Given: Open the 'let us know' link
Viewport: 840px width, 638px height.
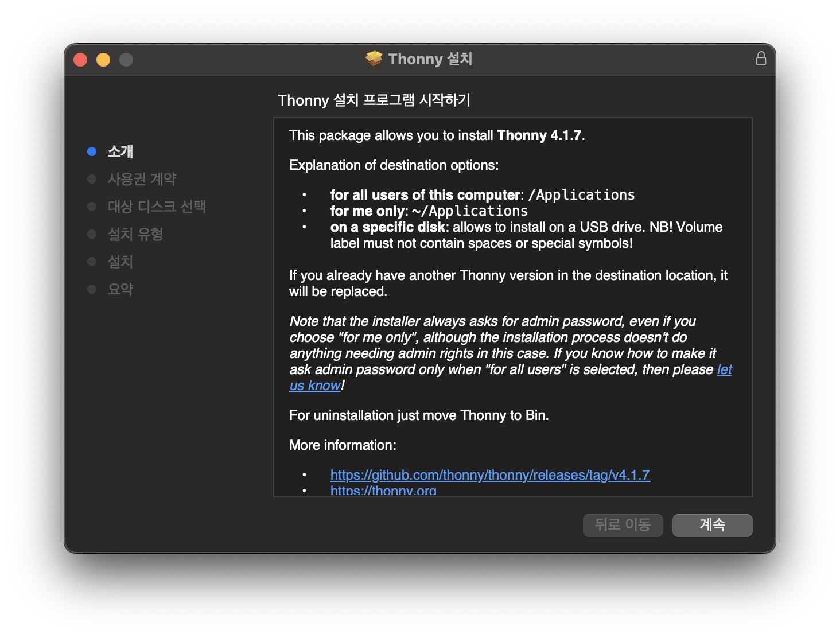Looking at the screenshot, I should tap(725, 369).
